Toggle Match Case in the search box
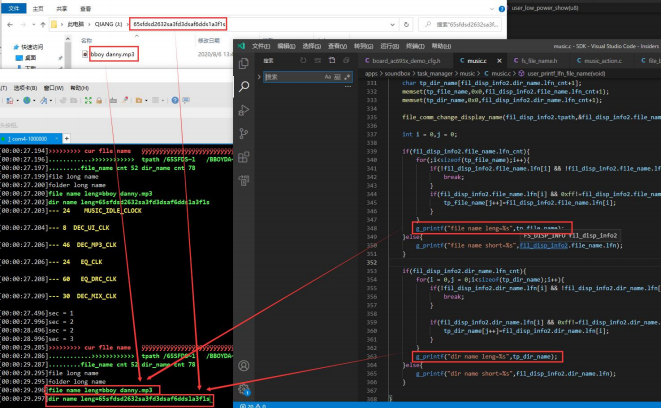Screen dimensions: 661x408 coord(328,77)
